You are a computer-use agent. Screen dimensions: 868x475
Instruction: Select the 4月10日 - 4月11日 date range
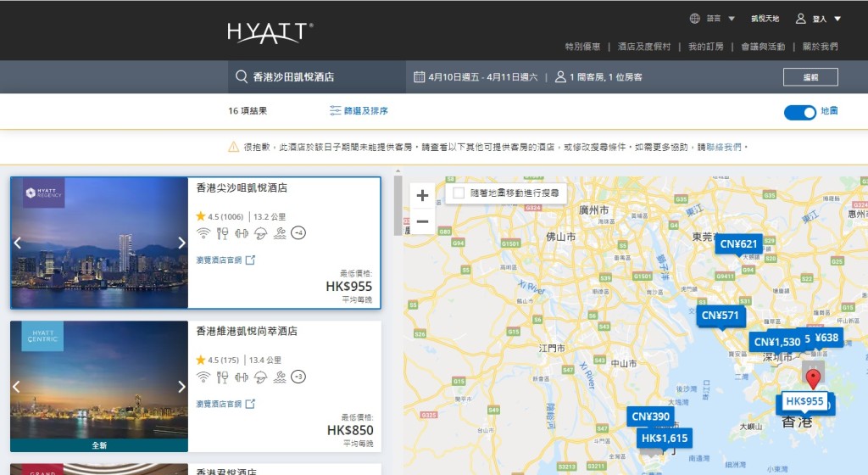(x=482, y=77)
